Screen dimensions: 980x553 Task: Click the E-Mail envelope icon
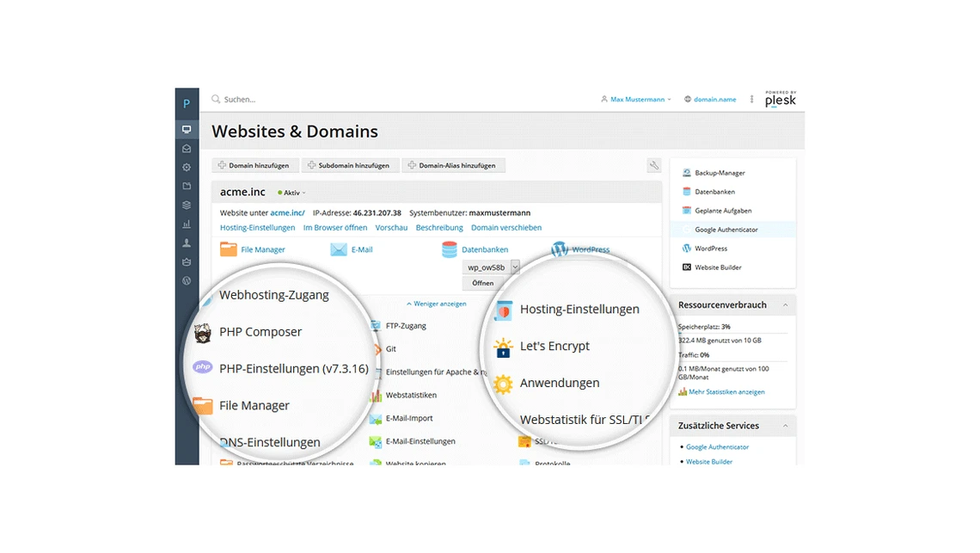pyautogui.click(x=339, y=249)
